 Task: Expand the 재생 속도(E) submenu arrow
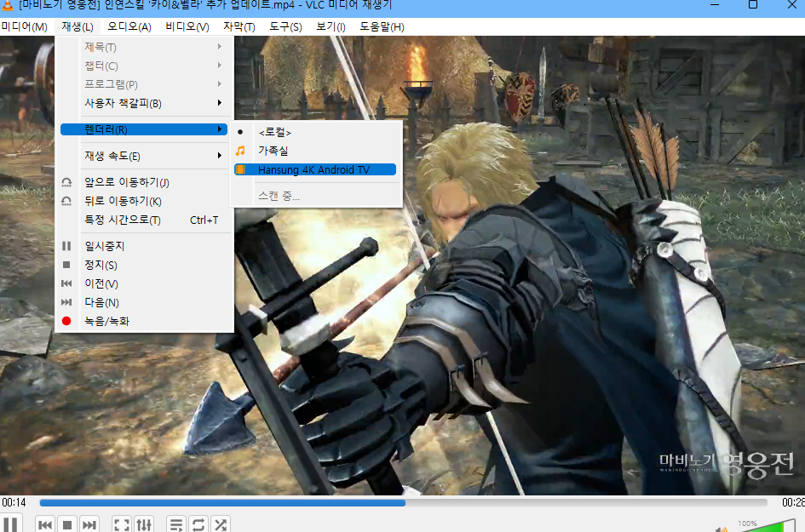tap(219, 156)
